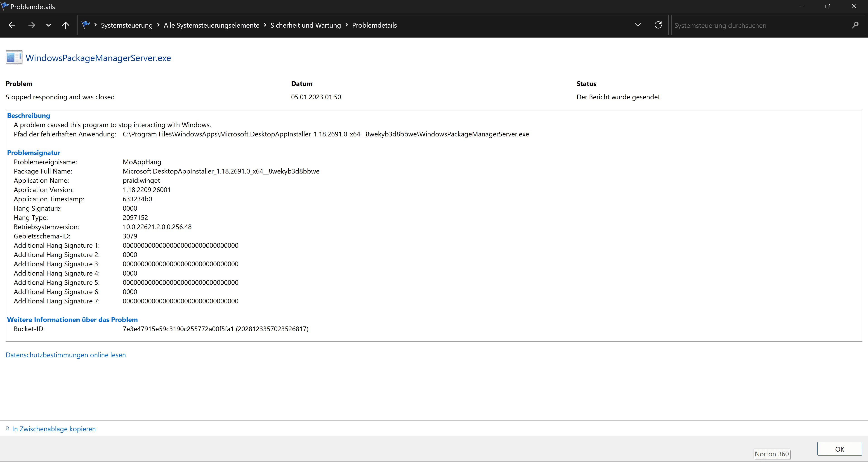Select the Beschreibung heading
The width and height of the screenshot is (868, 462).
pos(29,115)
